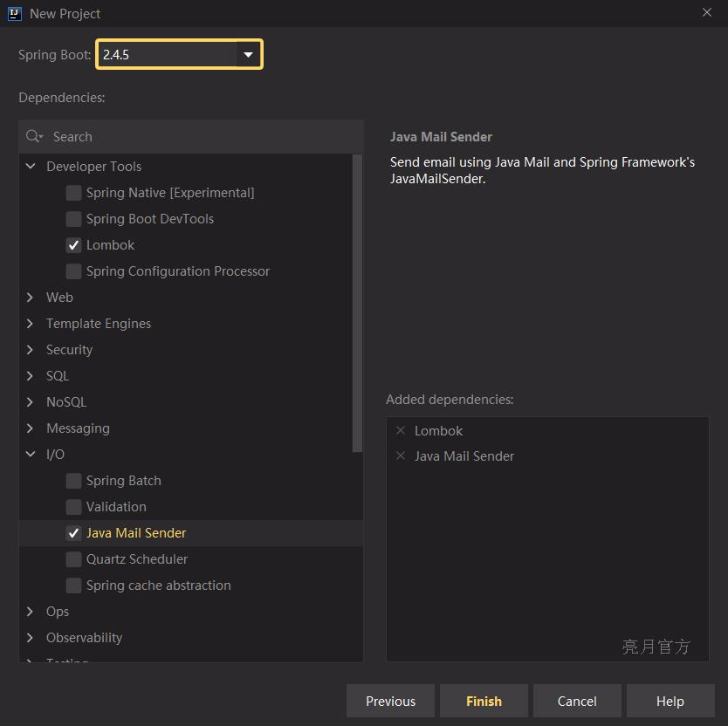Expand the Web category
Image resolution: width=728 pixels, height=726 pixels.
pos(31,297)
